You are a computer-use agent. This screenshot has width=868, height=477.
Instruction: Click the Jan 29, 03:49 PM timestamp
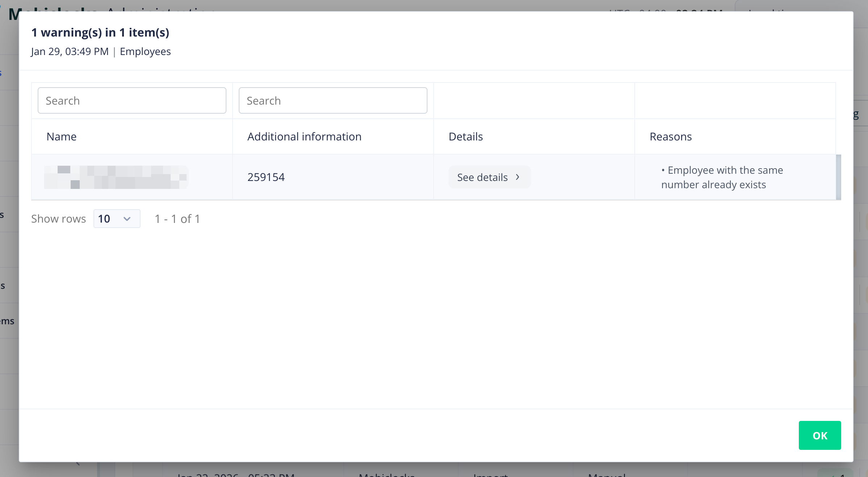coord(70,51)
